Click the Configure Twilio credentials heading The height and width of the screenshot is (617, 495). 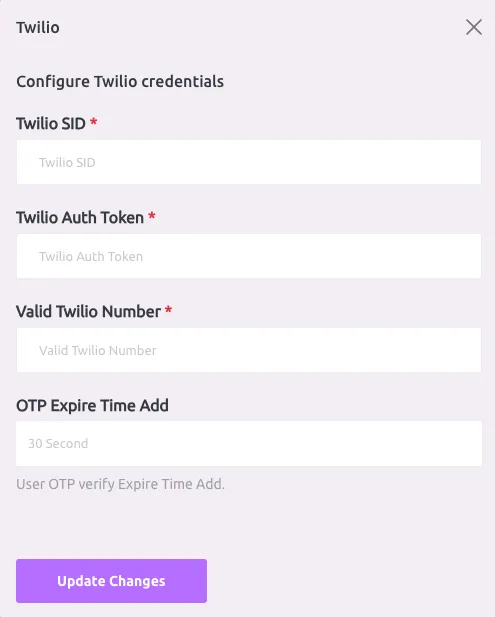[120, 82]
